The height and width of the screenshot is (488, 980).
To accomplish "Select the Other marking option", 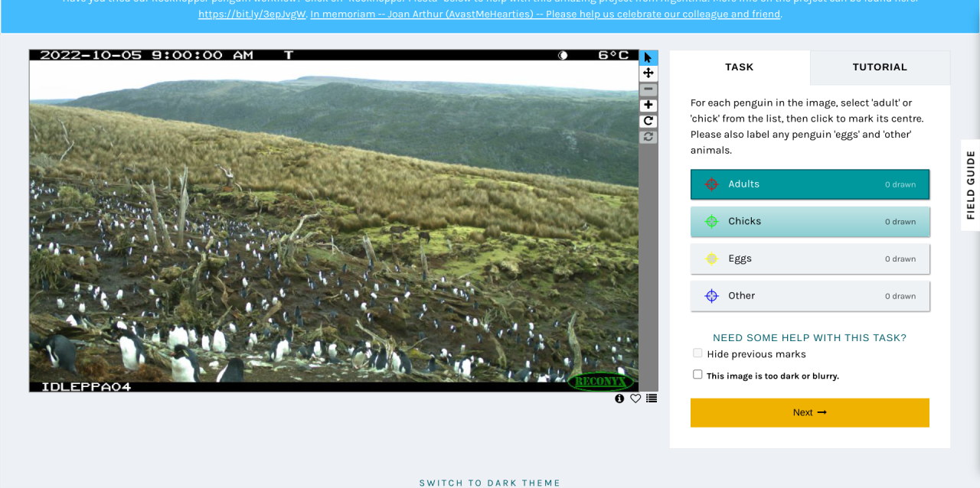I will point(810,296).
